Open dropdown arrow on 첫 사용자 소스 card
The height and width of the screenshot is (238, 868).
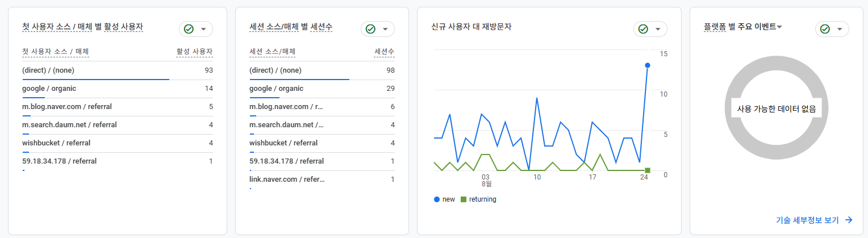203,29
